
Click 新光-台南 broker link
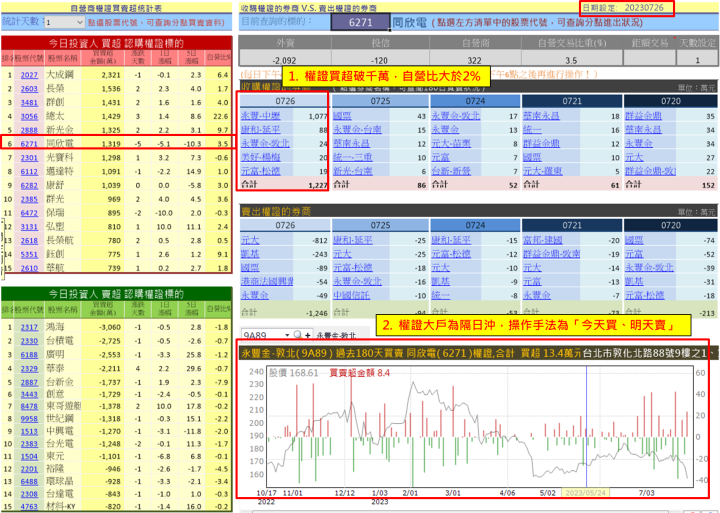click(353, 171)
